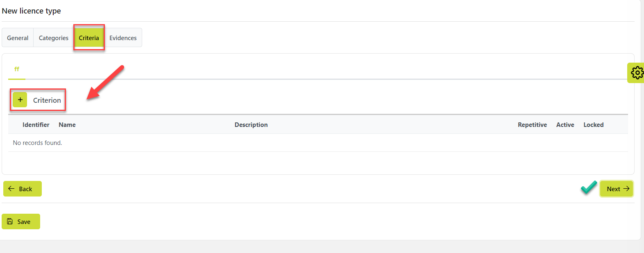Click the "No records found." row

tap(38, 143)
